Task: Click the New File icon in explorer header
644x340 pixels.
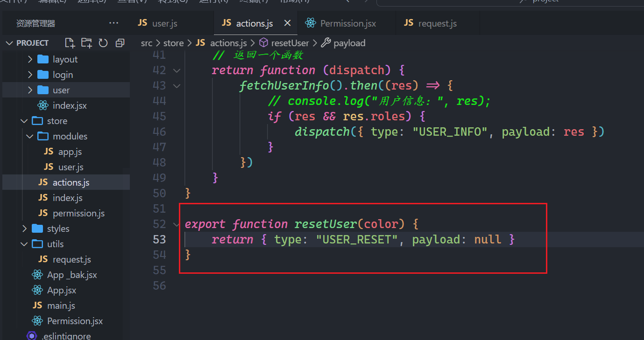Action: (70, 43)
